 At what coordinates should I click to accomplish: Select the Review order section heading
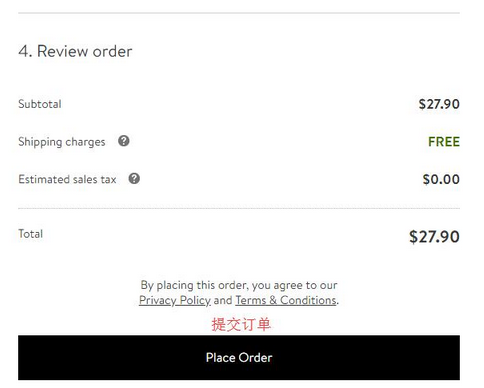75,51
